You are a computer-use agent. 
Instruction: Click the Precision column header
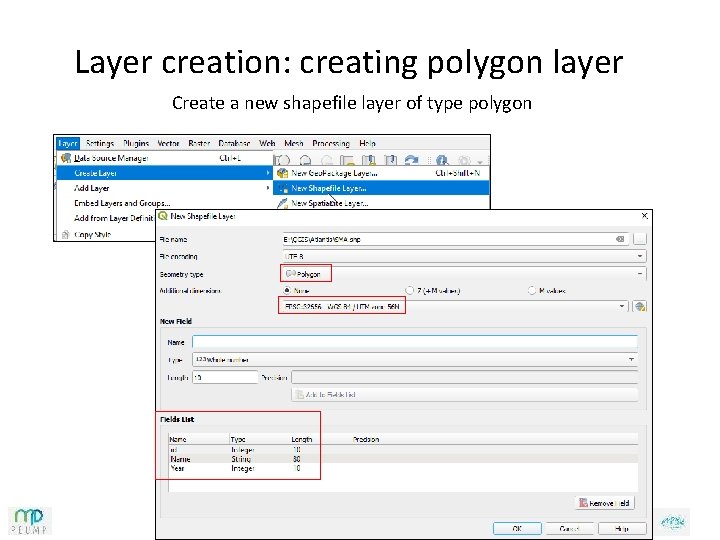pyautogui.click(x=366, y=439)
